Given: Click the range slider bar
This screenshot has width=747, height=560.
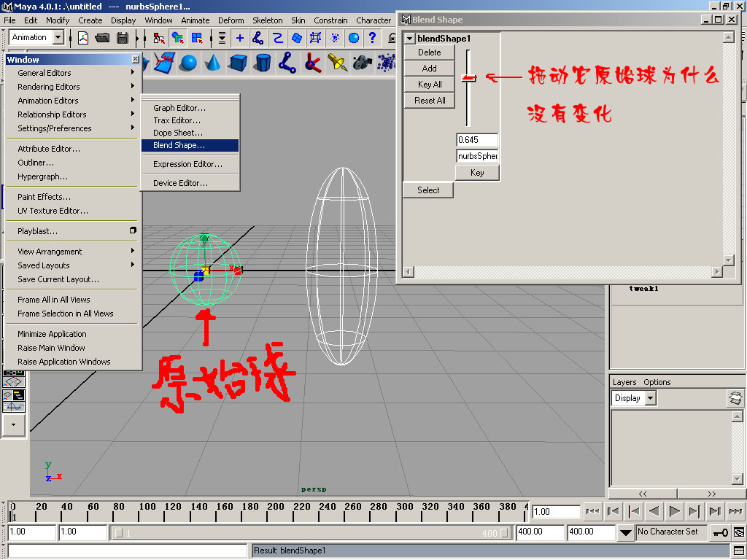Looking at the screenshot, I should (x=311, y=533).
